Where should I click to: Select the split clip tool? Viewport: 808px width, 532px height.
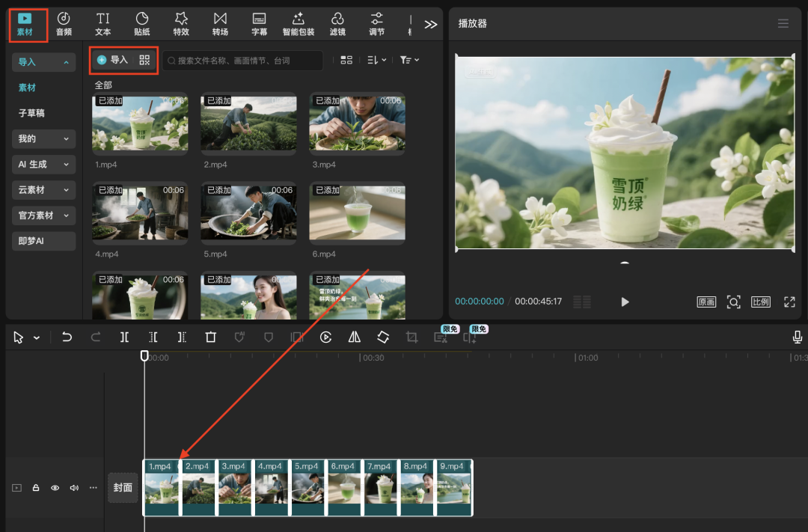point(124,337)
